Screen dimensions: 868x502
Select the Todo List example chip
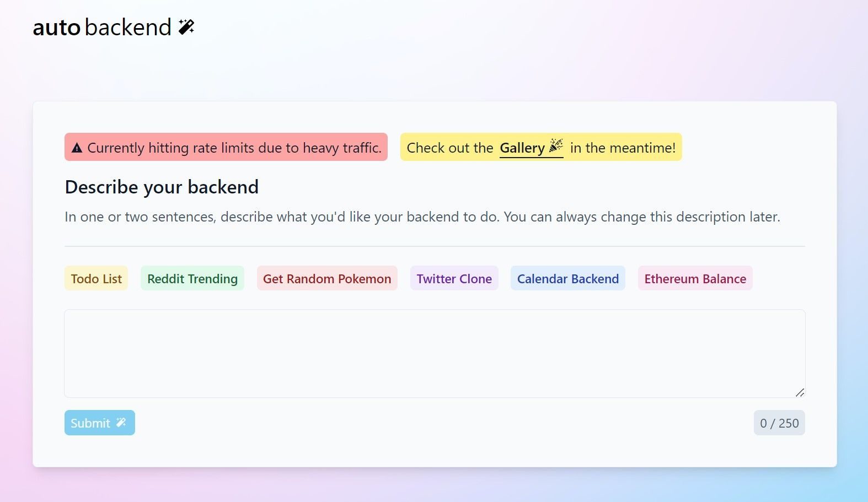pyautogui.click(x=96, y=278)
